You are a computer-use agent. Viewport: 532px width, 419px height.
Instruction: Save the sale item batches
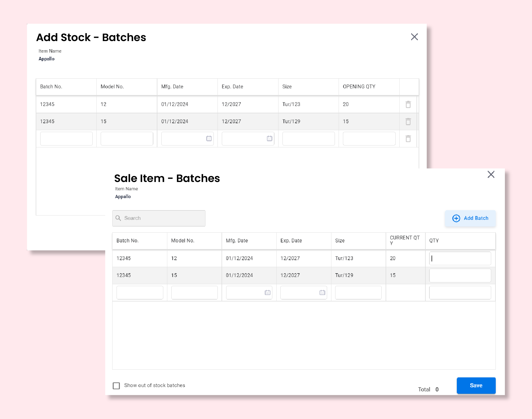(476, 385)
